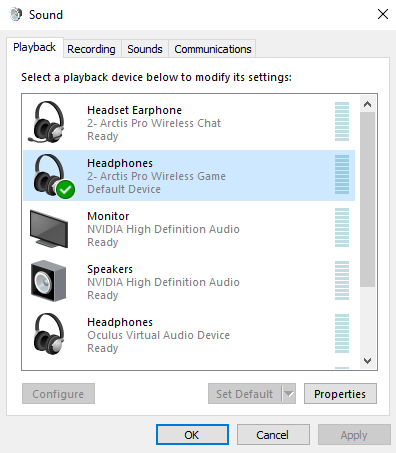Confirm with the OK button
The width and height of the screenshot is (396, 453).
192,434
